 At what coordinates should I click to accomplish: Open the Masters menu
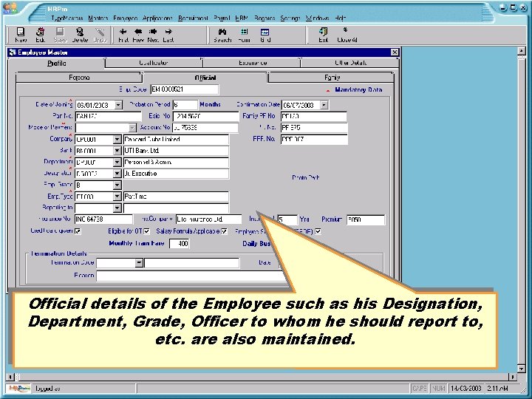(x=98, y=18)
